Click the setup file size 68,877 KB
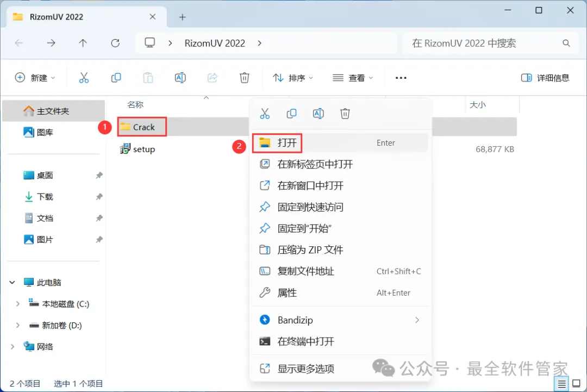 [495, 149]
